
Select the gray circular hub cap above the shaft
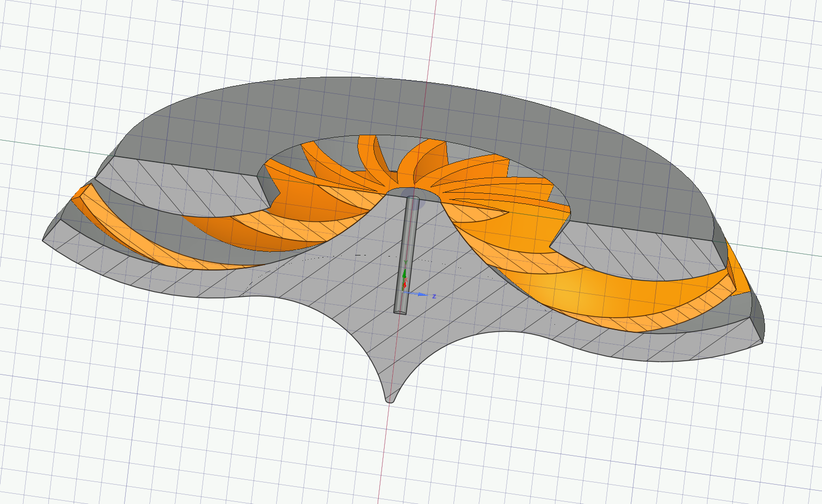[x=413, y=192]
